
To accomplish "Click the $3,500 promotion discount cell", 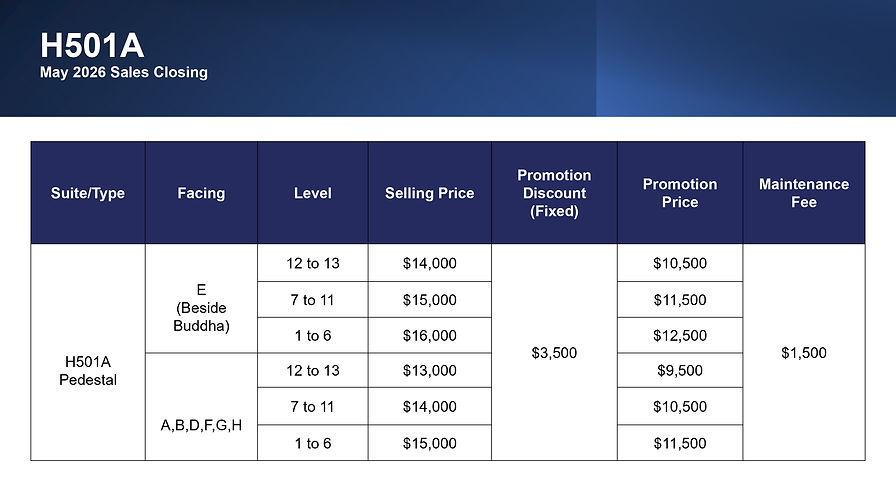I will tap(554, 352).
